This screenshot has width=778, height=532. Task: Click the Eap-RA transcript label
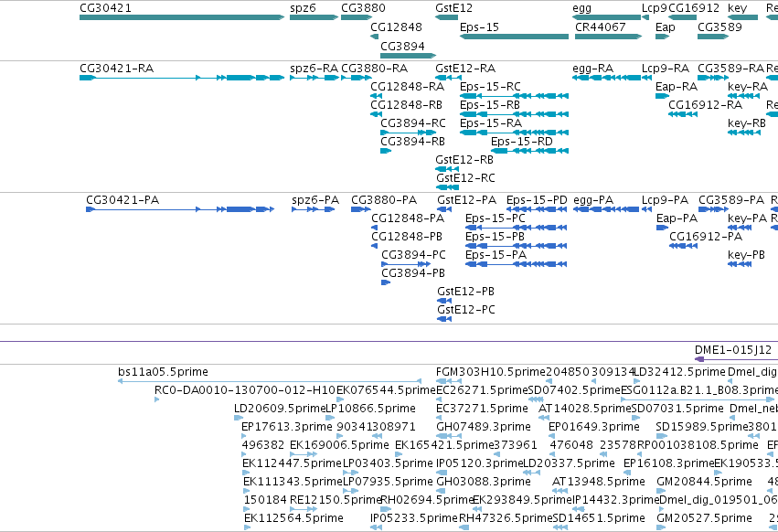677,86
